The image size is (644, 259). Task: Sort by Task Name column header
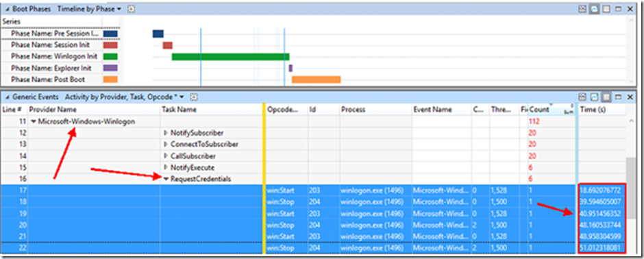click(x=179, y=110)
